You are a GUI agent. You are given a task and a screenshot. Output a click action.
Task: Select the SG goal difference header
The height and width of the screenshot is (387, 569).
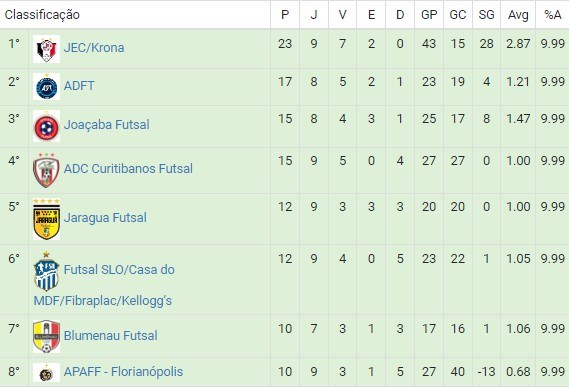(x=486, y=15)
